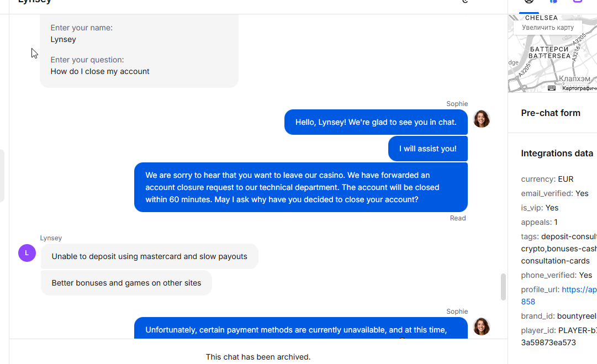This screenshot has height=364, width=597.
Task: Click the "Hello, Lynsey!" greeting message
Action: pyautogui.click(x=376, y=122)
